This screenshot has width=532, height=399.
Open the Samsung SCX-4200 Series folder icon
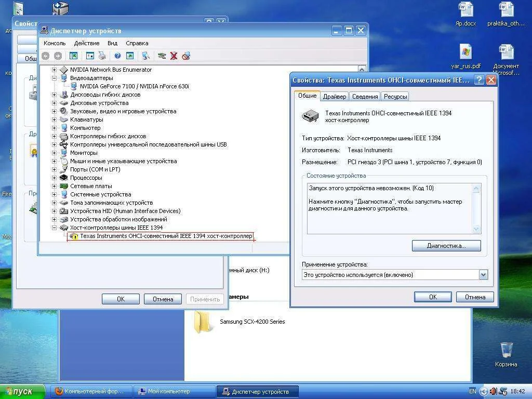click(203, 322)
